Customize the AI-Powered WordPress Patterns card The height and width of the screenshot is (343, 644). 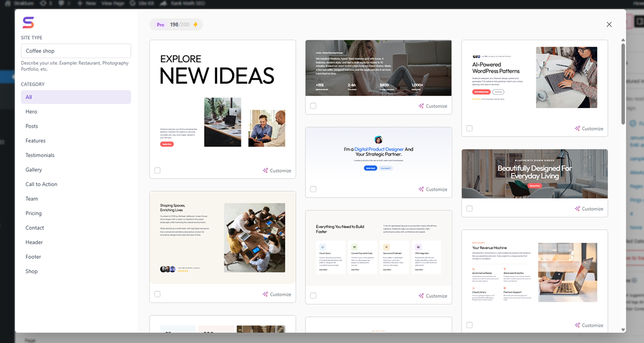589,128
